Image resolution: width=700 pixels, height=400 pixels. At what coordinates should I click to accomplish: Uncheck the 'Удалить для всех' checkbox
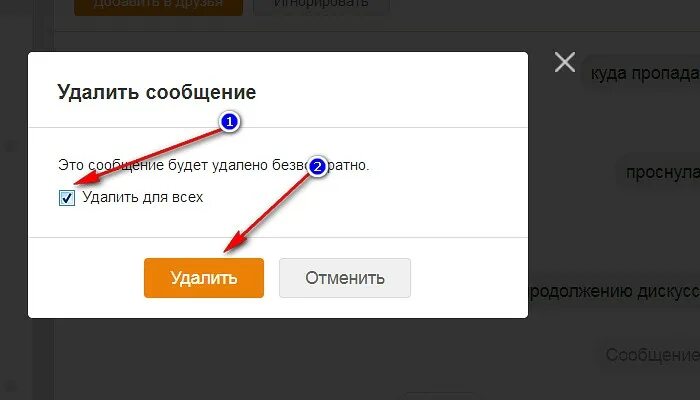click(x=67, y=197)
